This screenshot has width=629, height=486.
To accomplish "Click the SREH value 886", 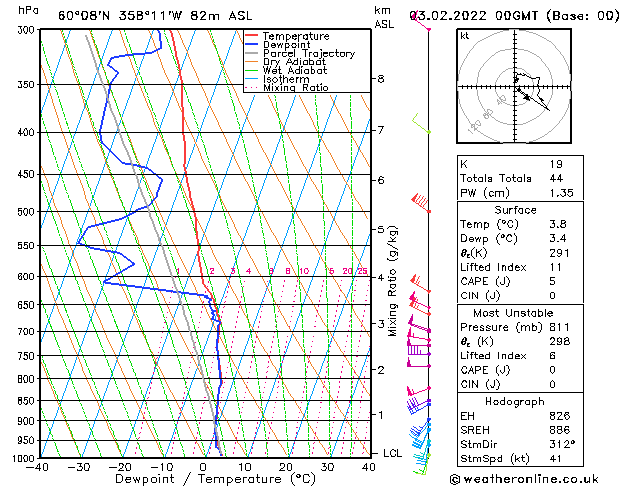I will pyautogui.click(x=560, y=430).
